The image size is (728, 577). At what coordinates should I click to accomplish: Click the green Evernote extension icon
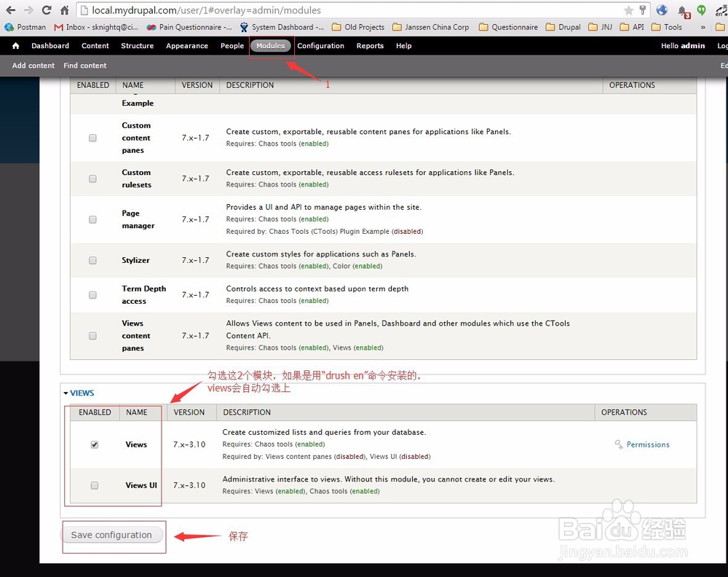[702, 9]
